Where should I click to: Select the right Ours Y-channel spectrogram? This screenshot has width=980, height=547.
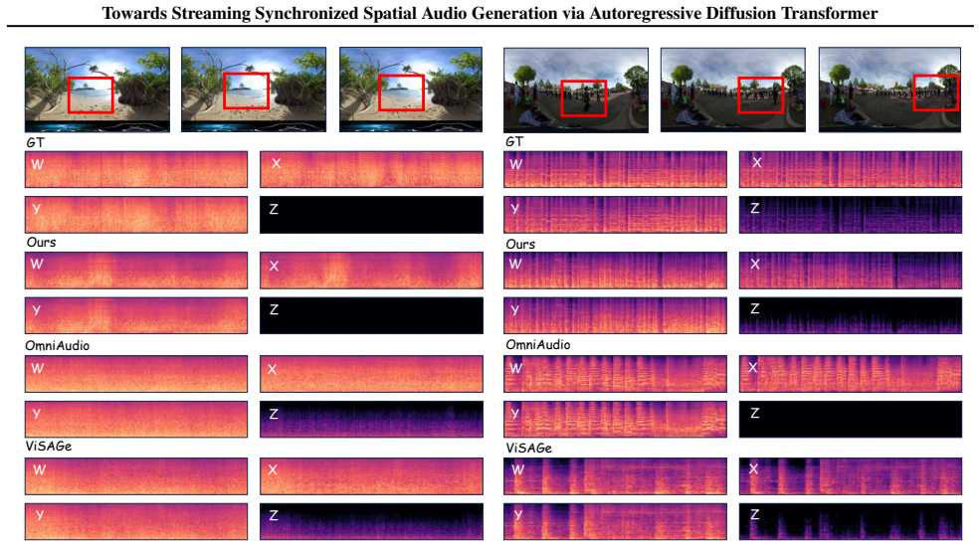pyautogui.click(x=616, y=315)
